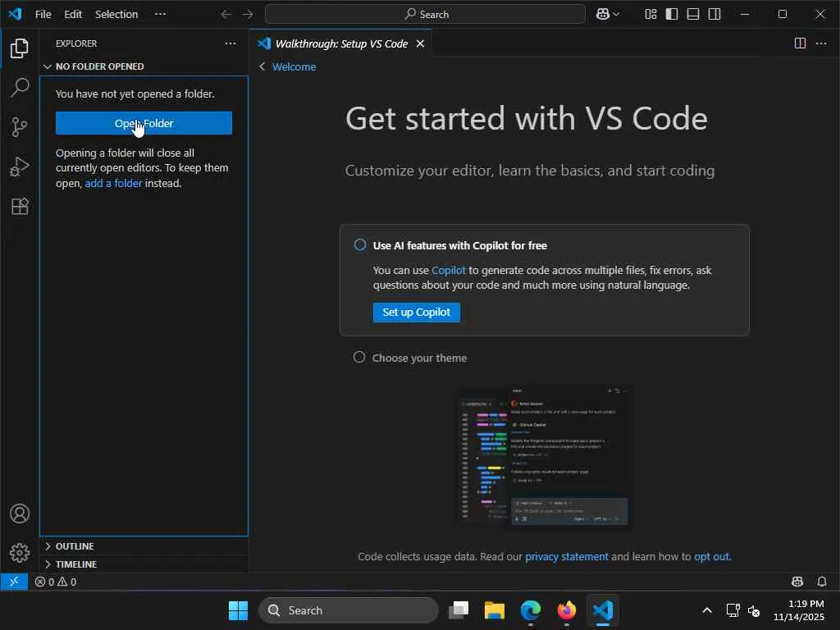840x630 pixels.
Task: Collapse the No Folder Opened section
Action: pos(144,66)
